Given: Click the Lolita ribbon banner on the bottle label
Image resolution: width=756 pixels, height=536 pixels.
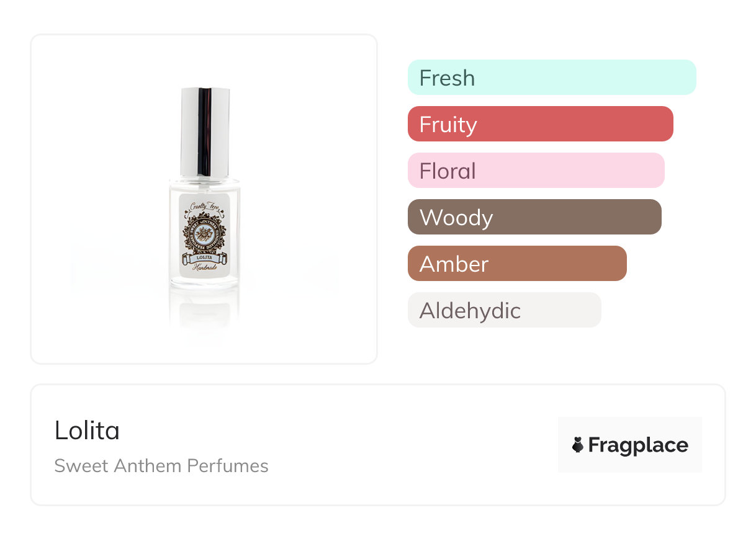Looking at the screenshot, I should (204, 257).
